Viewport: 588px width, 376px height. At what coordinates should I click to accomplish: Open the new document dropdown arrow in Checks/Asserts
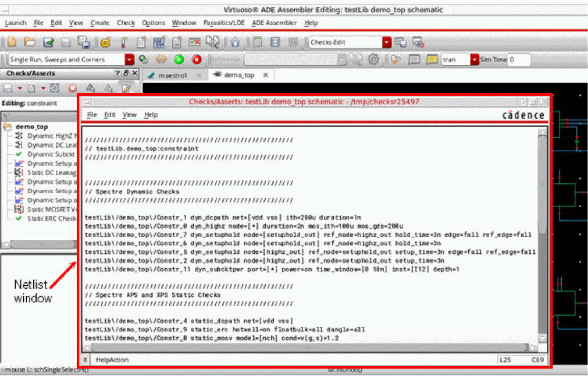point(43,88)
